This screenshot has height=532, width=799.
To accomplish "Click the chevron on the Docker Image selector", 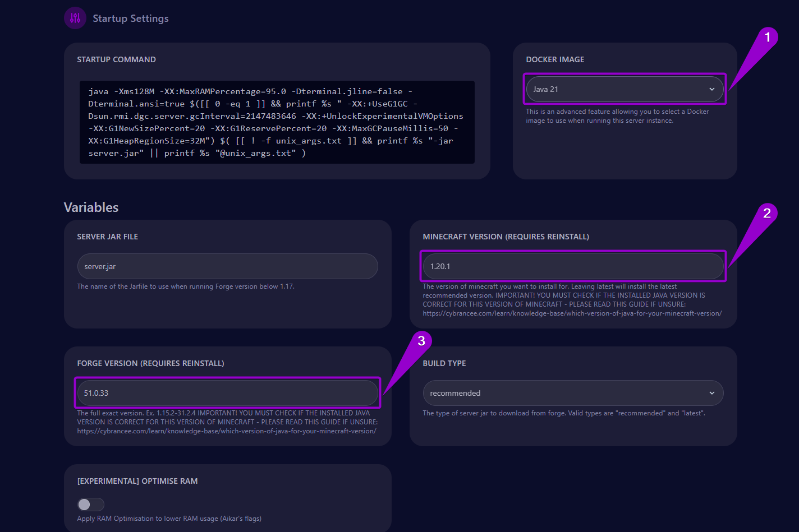I will click(711, 89).
